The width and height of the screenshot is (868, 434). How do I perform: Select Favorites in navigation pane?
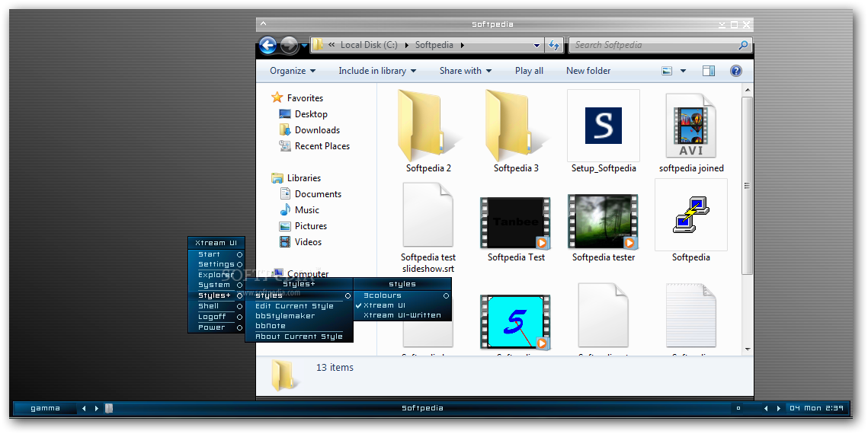pyautogui.click(x=305, y=98)
